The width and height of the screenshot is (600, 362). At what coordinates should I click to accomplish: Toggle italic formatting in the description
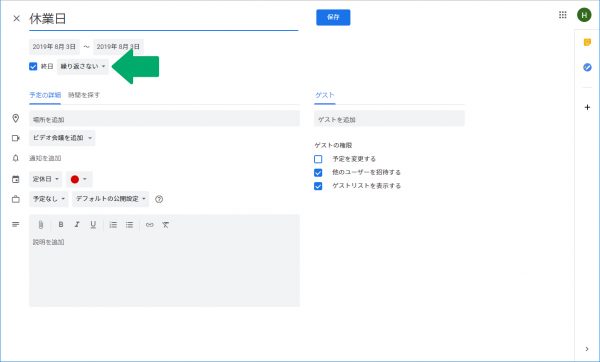pos(77,225)
